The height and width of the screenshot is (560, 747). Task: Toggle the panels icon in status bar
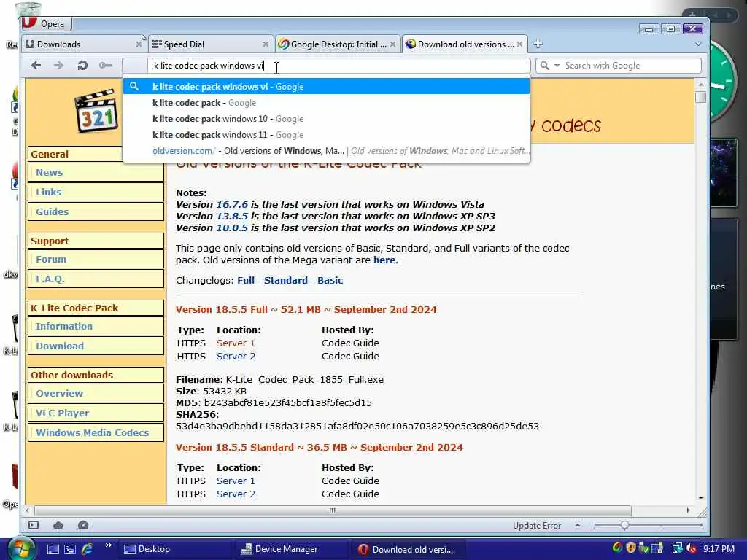click(x=34, y=525)
